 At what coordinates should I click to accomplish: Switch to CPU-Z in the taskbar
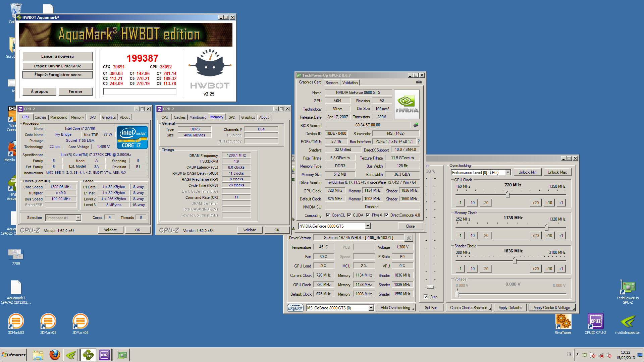tap(104, 355)
